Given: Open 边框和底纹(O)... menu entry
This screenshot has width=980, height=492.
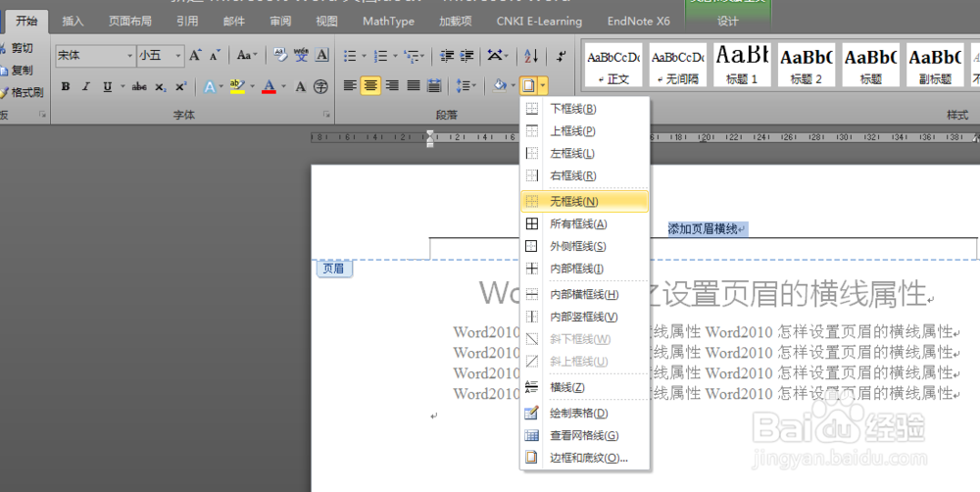Looking at the screenshot, I should (584, 458).
